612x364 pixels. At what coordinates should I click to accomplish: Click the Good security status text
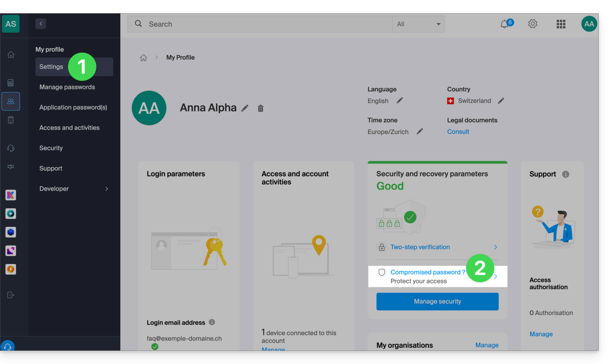(390, 186)
